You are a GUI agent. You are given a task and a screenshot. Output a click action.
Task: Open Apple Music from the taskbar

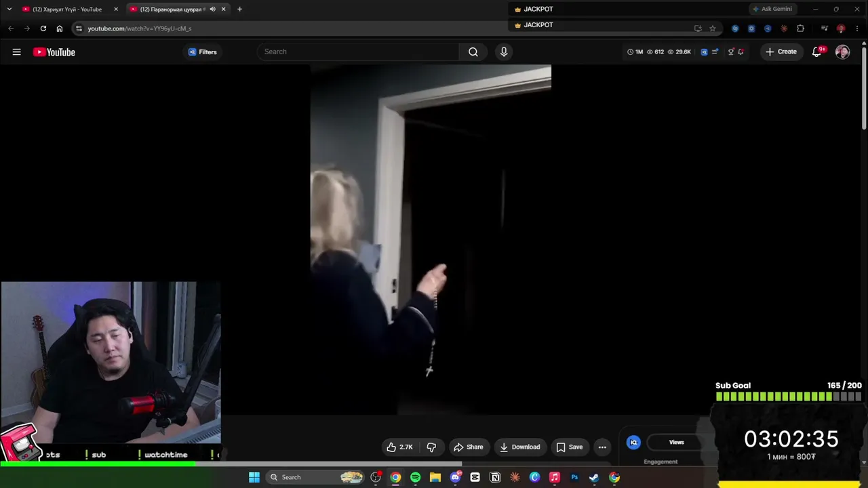tap(555, 477)
